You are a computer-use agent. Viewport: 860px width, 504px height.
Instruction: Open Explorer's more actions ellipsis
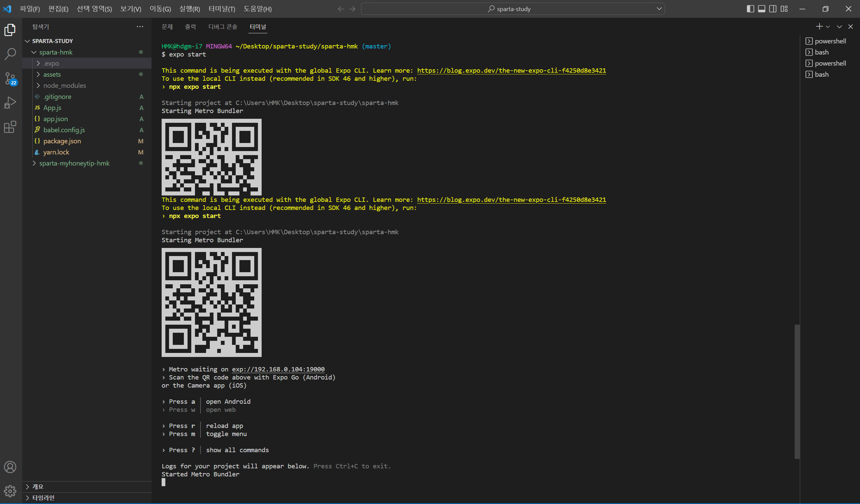click(x=140, y=27)
